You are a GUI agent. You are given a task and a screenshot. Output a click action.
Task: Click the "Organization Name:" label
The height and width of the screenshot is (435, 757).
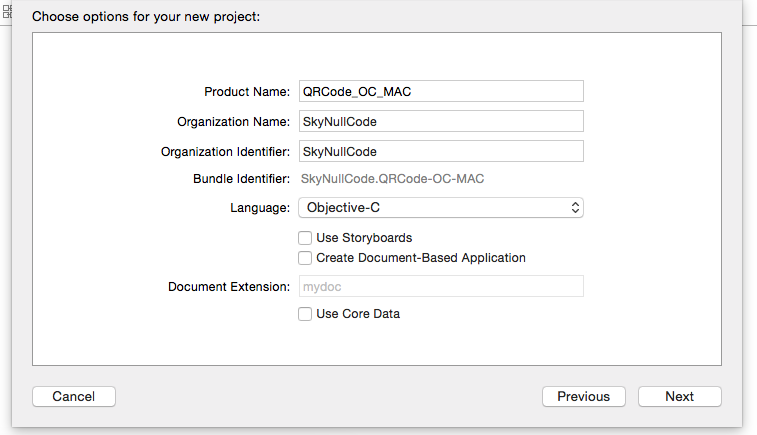coord(233,122)
